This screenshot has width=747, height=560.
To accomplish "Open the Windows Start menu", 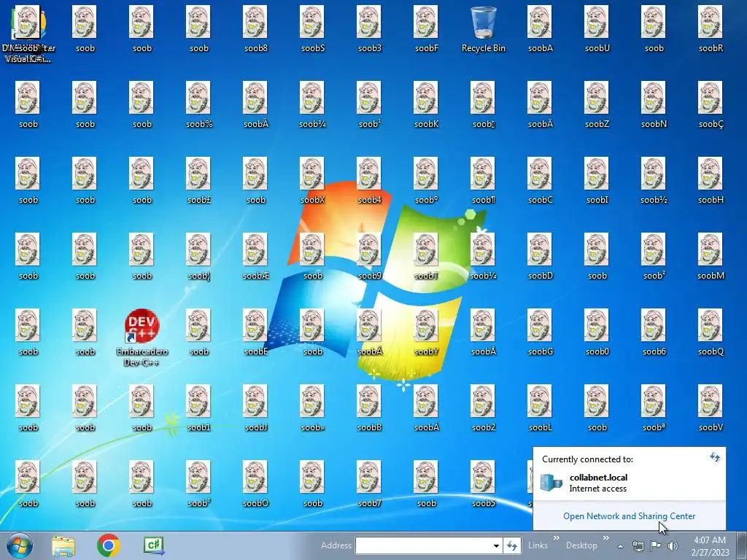I will coord(20,545).
